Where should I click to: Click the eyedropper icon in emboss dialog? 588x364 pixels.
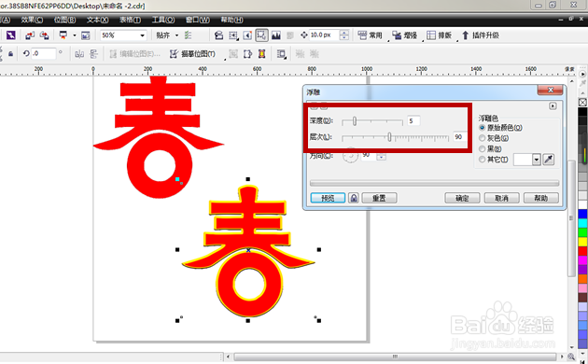549,160
